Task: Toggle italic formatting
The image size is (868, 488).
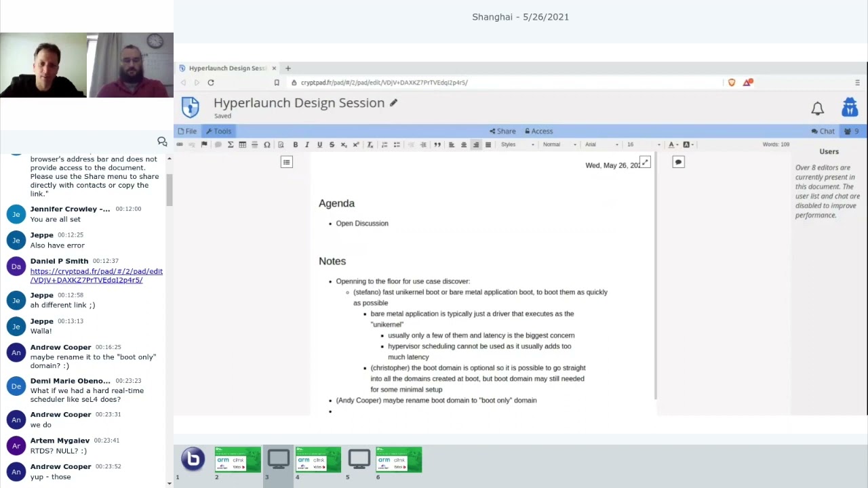Action: (x=307, y=144)
